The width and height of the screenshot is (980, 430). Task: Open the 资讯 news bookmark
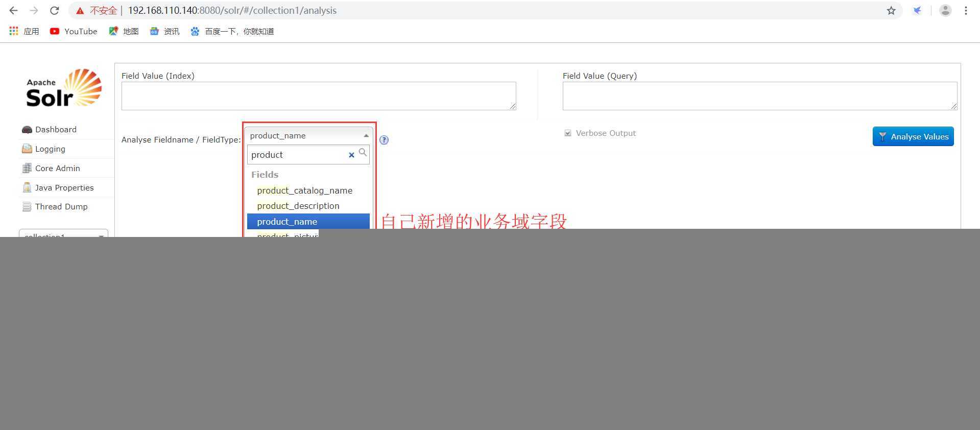click(x=164, y=31)
